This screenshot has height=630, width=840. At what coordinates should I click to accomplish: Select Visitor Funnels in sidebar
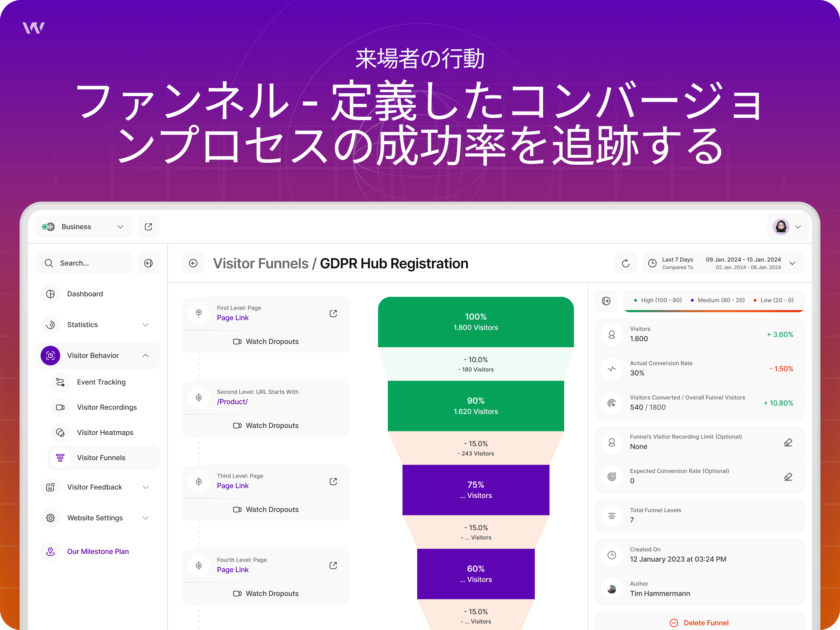pyautogui.click(x=103, y=458)
